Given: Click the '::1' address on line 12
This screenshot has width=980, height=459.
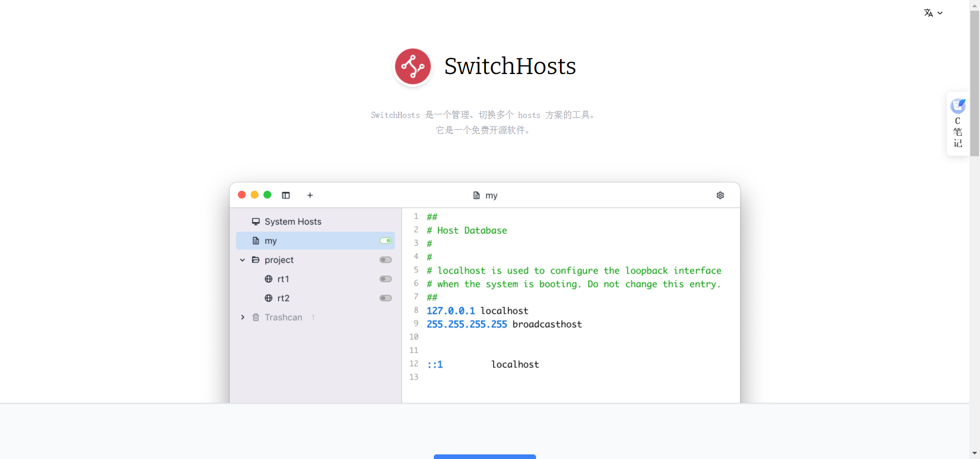Looking at the screenshot, I should pos(435,365).
